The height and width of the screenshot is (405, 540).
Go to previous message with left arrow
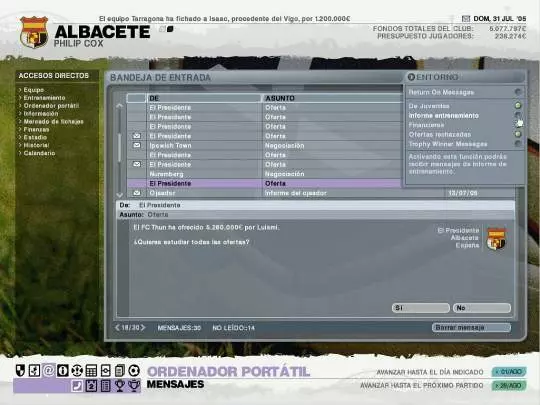tap(117, 328)
